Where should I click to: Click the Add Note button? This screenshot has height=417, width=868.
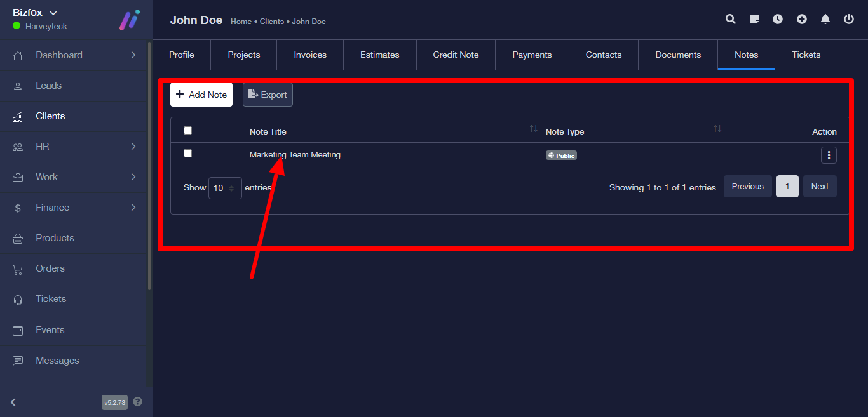click(201, 95)
